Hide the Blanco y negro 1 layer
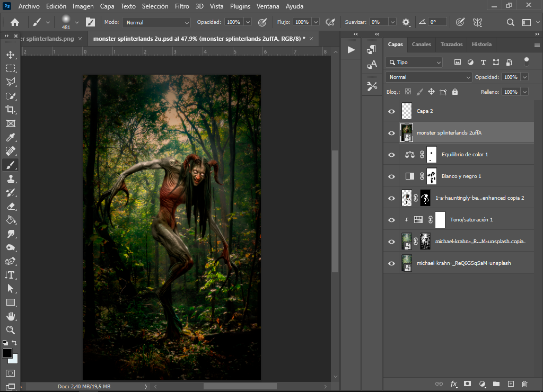Image resolution: width=543 pixels, height=392 pixels. click(x=391, y=176)
